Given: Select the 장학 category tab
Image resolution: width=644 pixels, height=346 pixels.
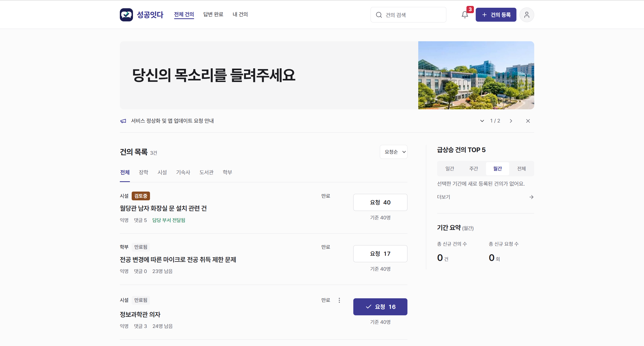Looking at the screenshot, I should [x=144, y=172].
